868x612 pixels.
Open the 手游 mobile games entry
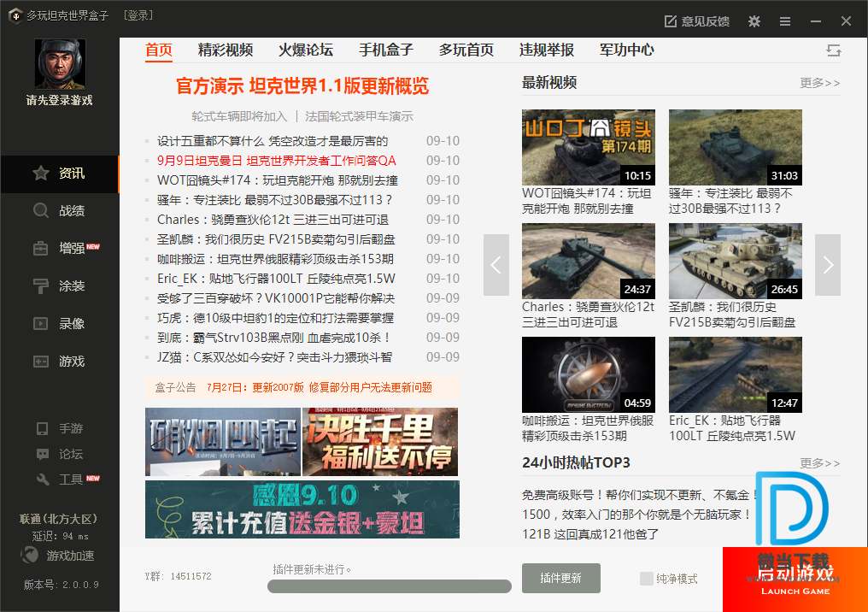click(59, 429)
